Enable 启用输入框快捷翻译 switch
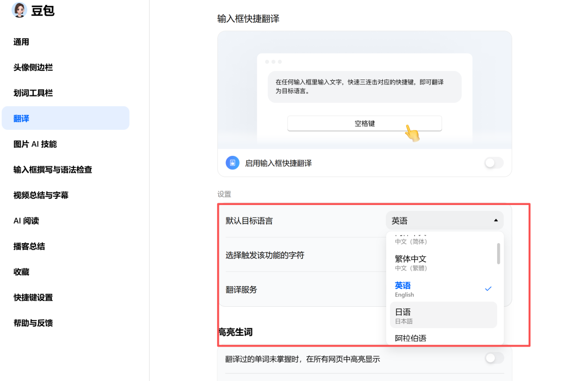 tap(493, 162)
